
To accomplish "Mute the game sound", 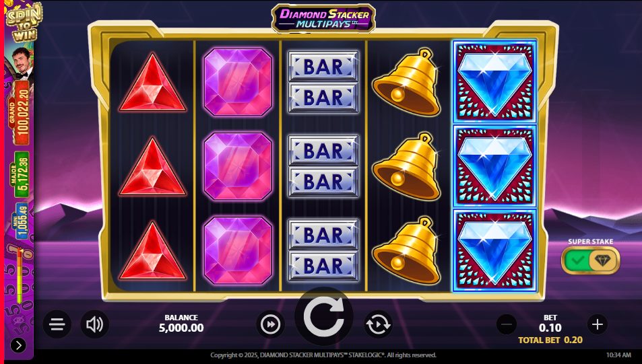I will [x=94, y=324].
